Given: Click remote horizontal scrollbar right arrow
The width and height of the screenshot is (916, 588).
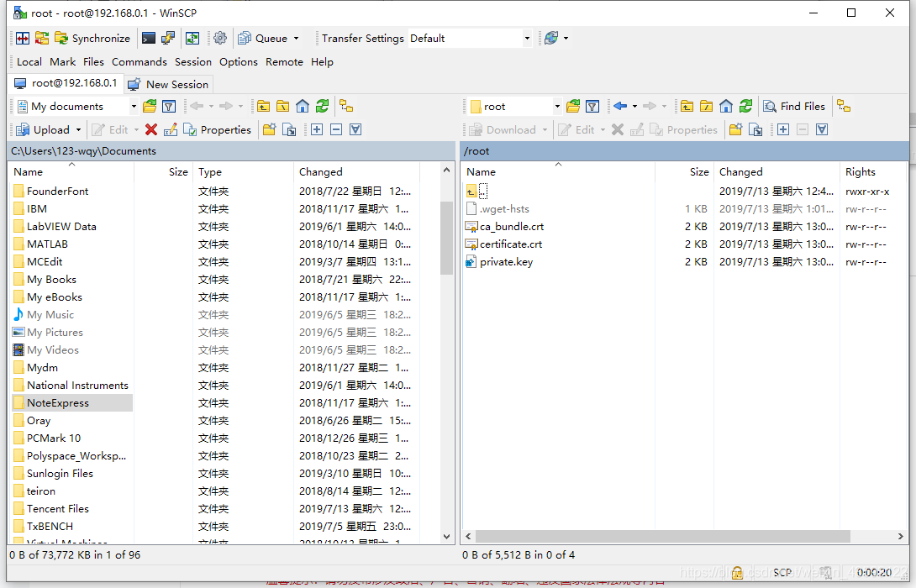Looking at the screenshot, I should coord(900,536).
